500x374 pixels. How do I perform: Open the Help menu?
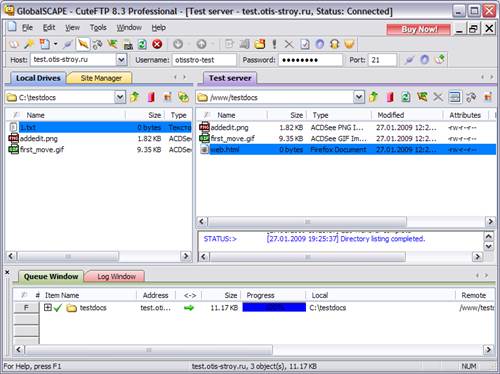click(x=158, y=28)
